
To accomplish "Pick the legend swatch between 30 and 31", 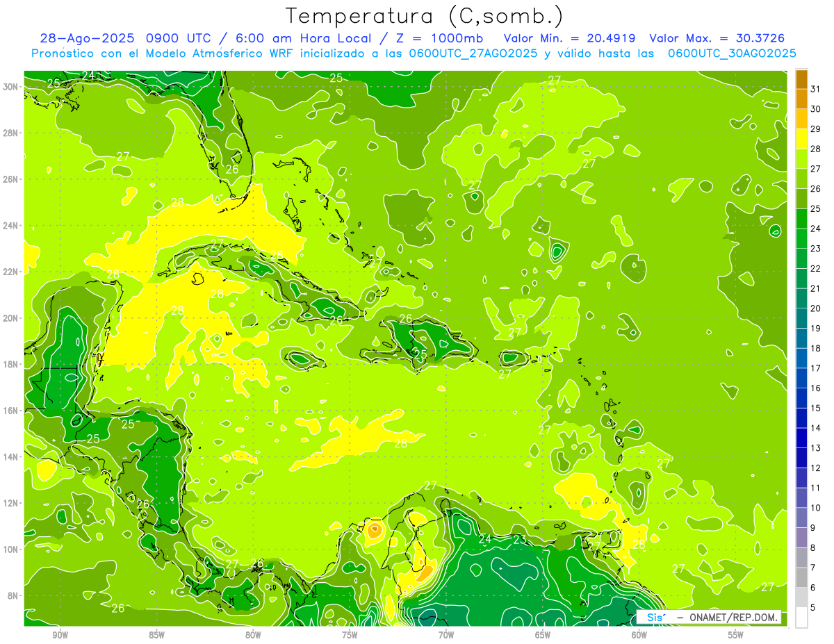I will [x=801, y=99].
